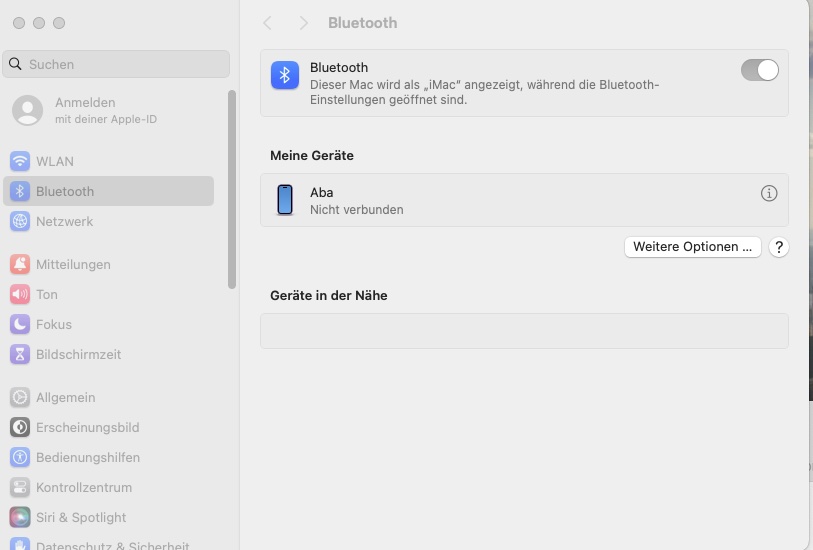Click the Kontrollzentrum icon

[x=20, y=487]
